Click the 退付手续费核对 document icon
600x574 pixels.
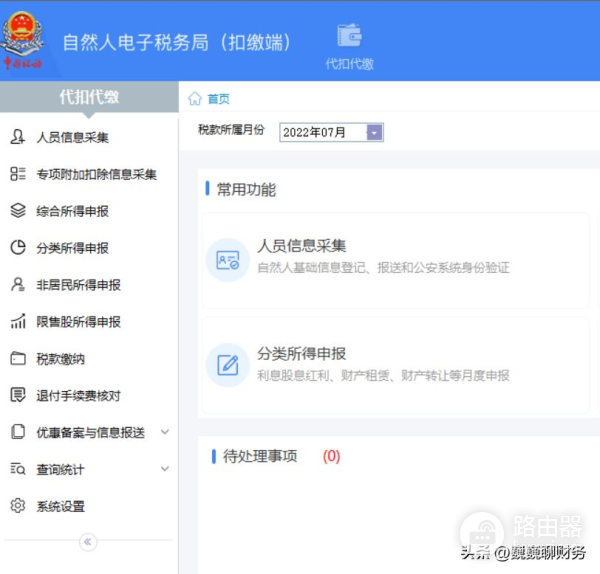pyautogui.click(x=18, y=395)
